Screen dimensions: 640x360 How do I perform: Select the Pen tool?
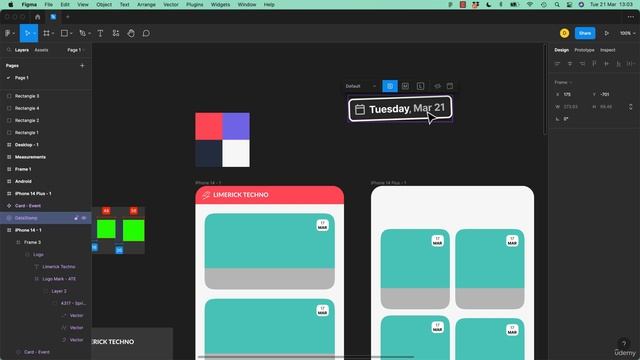[x=82, y=33]
